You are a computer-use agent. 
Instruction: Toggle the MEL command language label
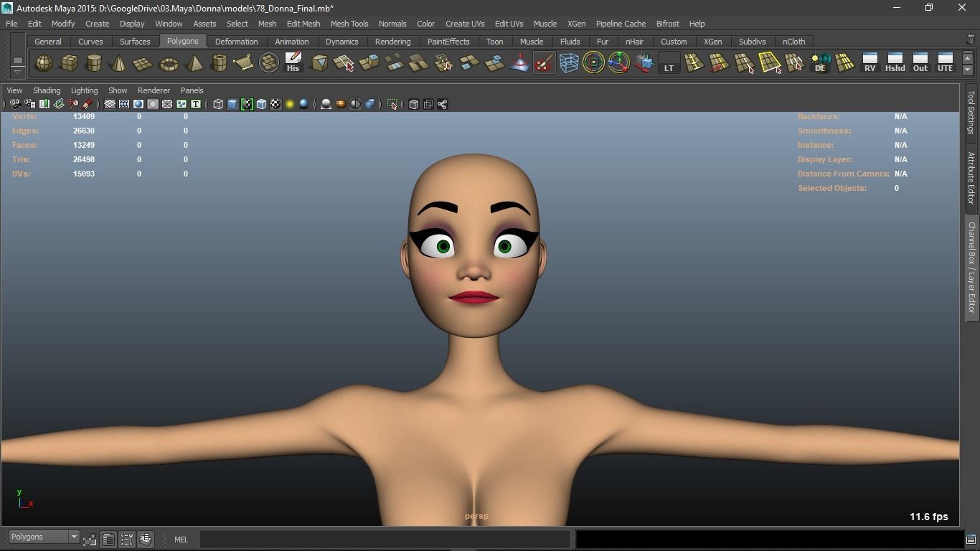(181, 540)
